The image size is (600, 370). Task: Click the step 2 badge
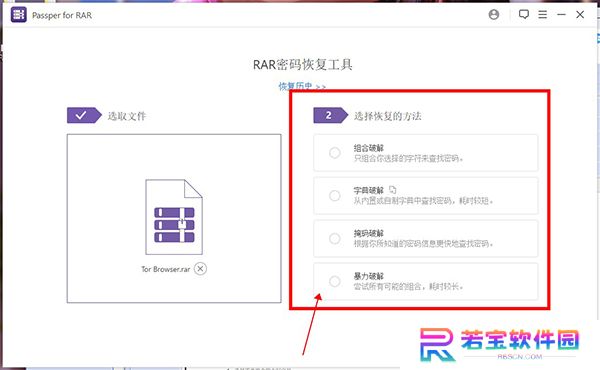[330, 115]
